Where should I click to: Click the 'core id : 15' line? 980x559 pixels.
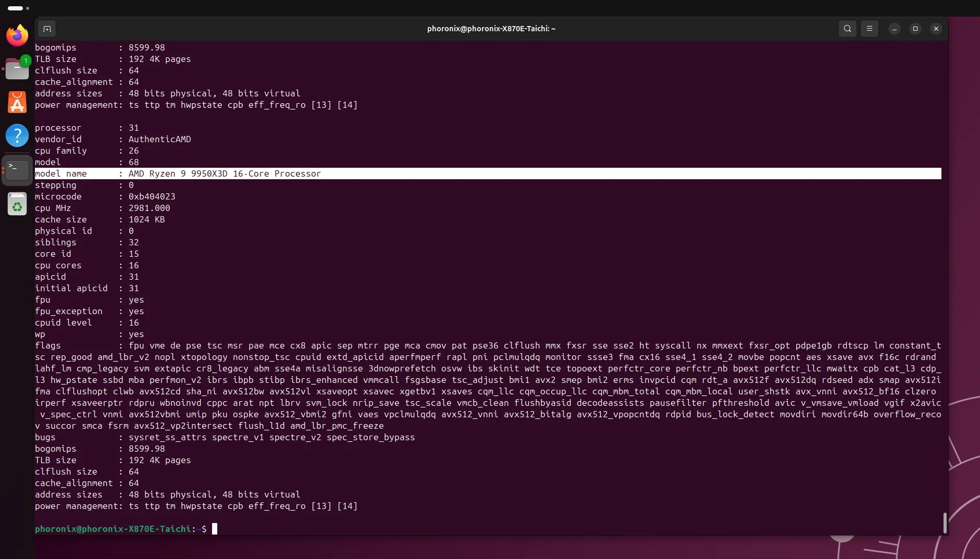pos(87,254)
